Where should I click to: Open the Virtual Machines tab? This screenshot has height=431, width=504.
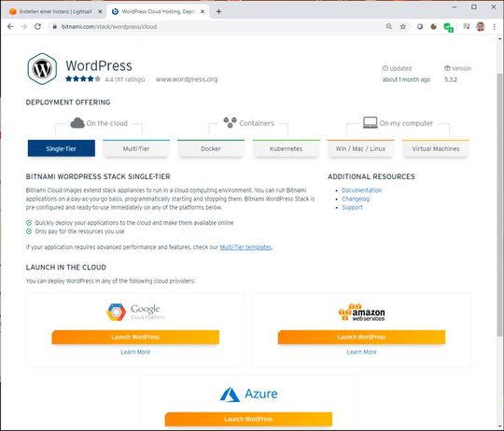(x=436, y=148)
